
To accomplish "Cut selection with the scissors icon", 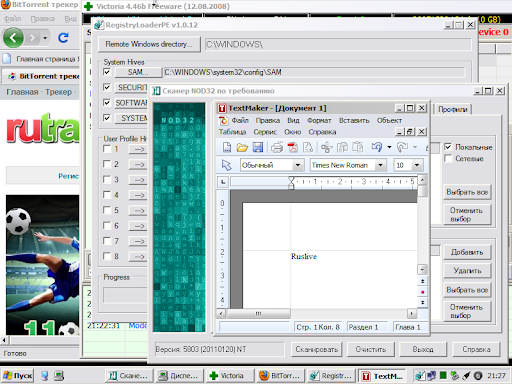I will (327, 147).
